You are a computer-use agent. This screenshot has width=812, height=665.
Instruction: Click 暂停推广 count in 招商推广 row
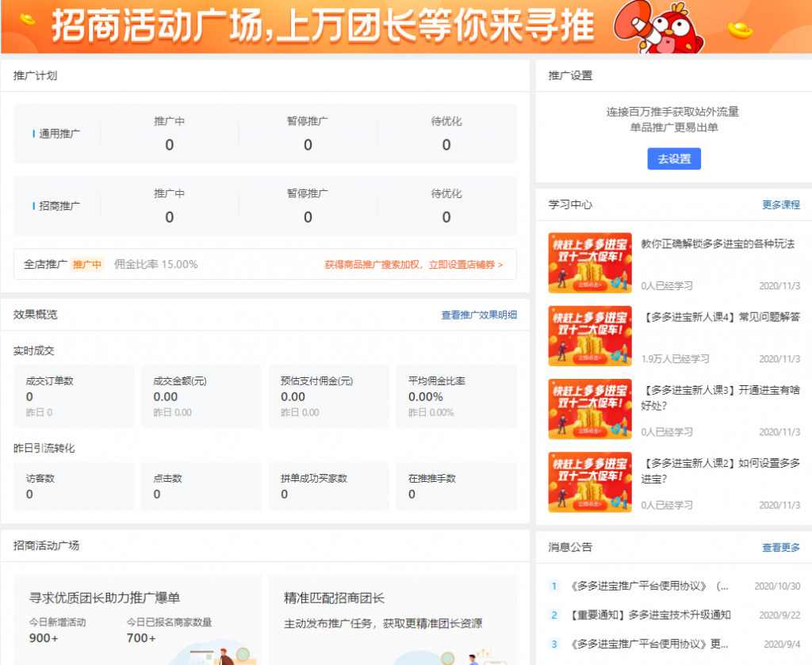308,217
